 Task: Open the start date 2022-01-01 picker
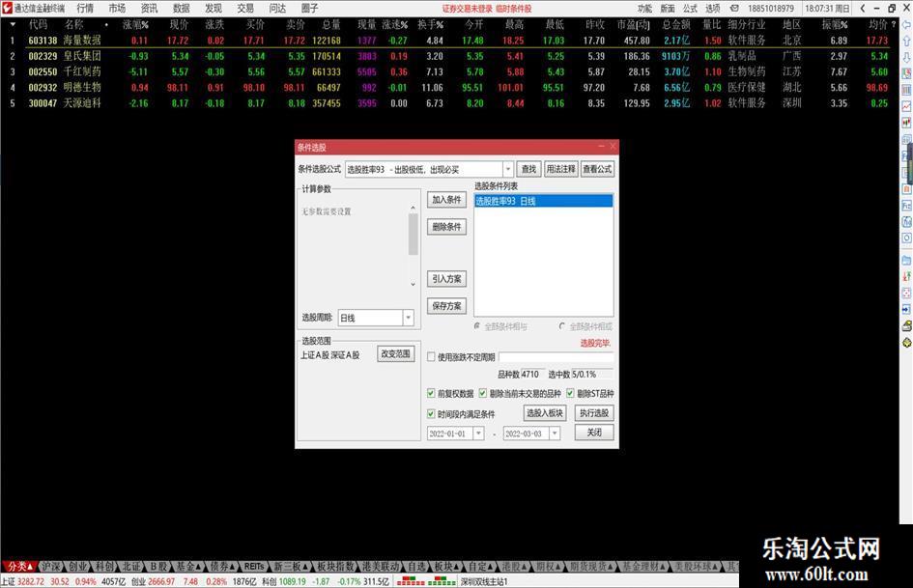(x=478, y=434)
